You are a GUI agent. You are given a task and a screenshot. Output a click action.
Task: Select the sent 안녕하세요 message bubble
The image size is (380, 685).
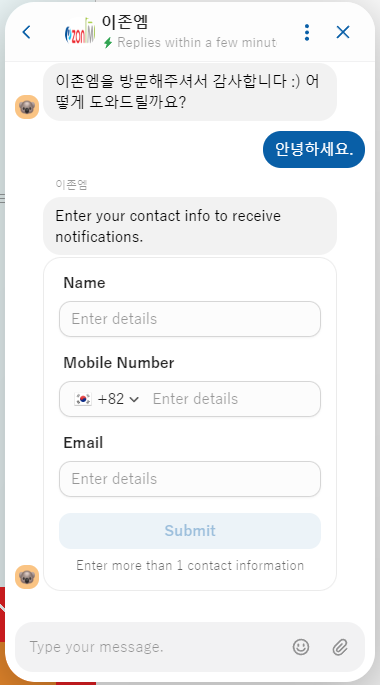click(314, 149)
